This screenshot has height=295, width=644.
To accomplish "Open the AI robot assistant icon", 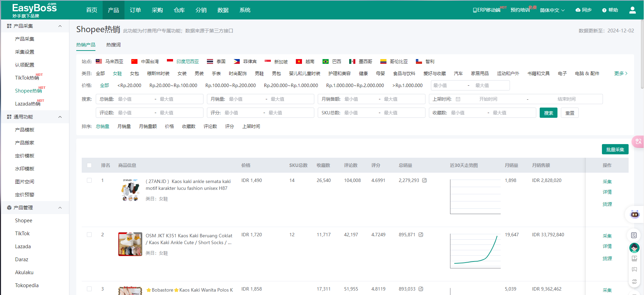I will pyautogui.click(x=635, y=214).
